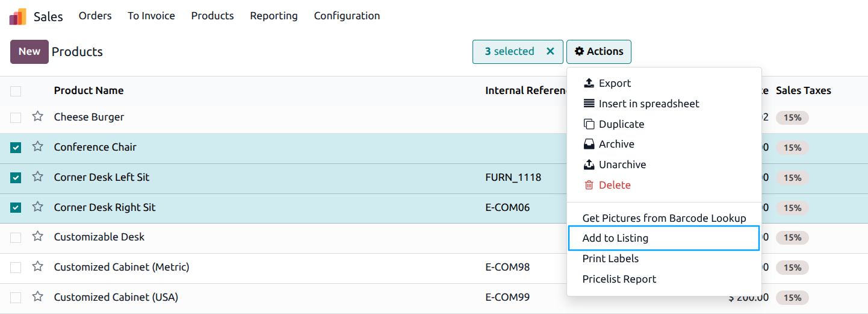Screen dimensions: 868x314
Task: Sort by Internal Reference column header
Action: click(x=527, y=90)
